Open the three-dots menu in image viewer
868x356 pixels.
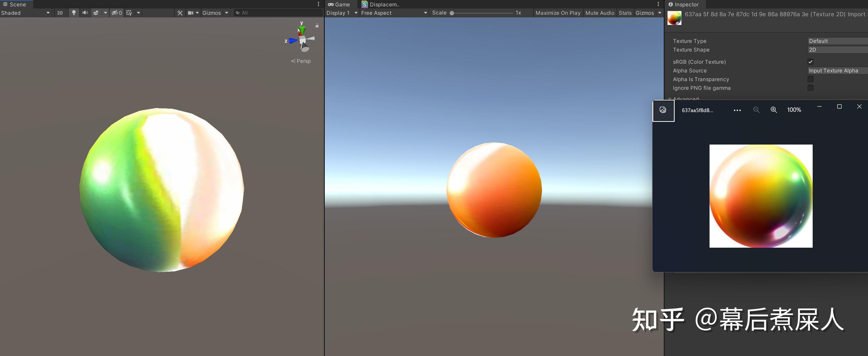[x=737, y=110]
